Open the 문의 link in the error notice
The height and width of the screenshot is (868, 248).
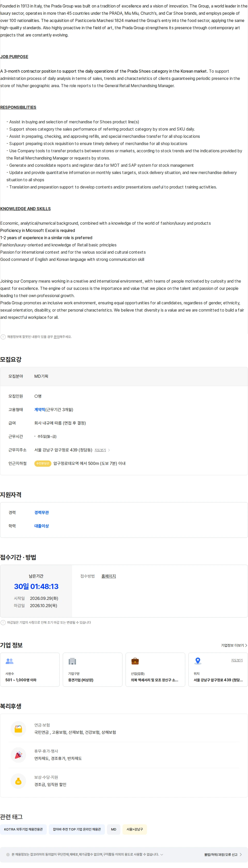(x=57, y=337)
